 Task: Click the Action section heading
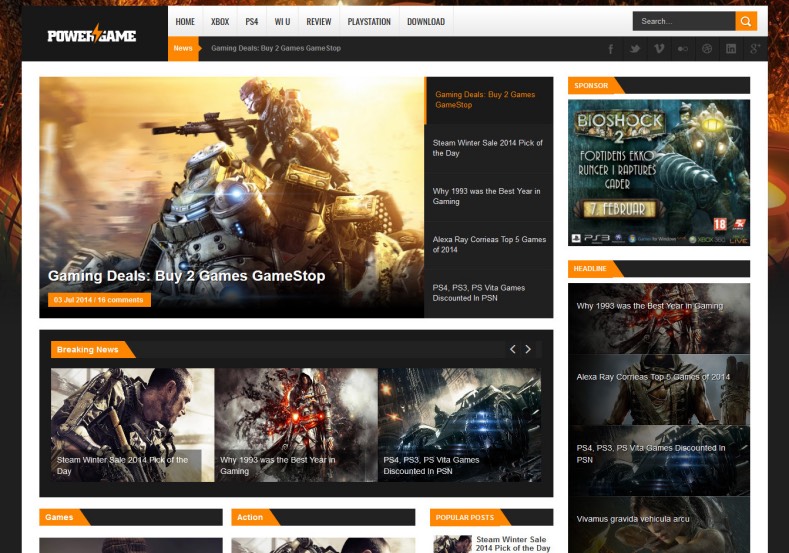250,517
